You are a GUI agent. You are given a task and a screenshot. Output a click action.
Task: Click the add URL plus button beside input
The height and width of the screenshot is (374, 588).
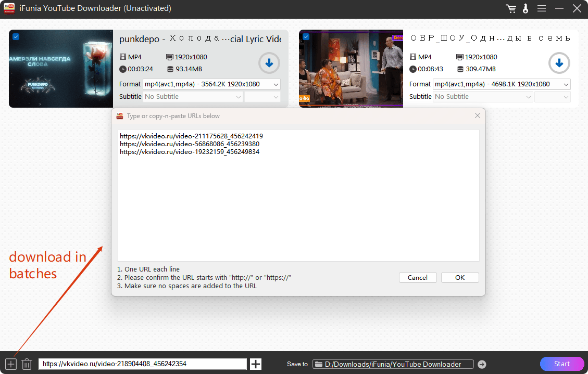point(256,364)
